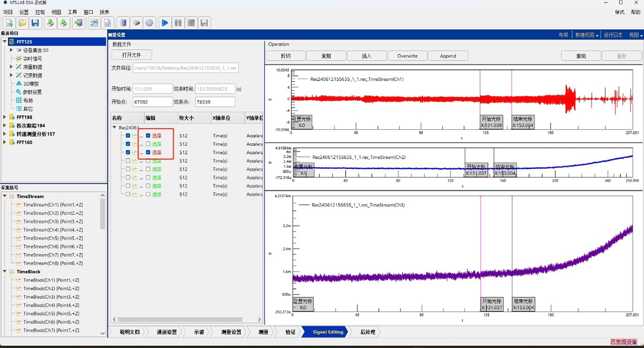Viewport: 644px width, 348px height.
Task: Click the blue floppy save icon
Action: [35, 23]
